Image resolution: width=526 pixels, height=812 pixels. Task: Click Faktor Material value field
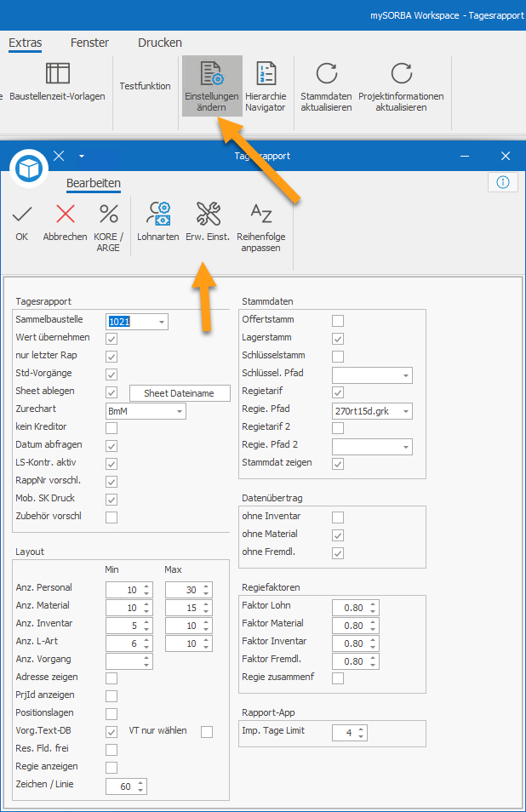coord(355,626)
